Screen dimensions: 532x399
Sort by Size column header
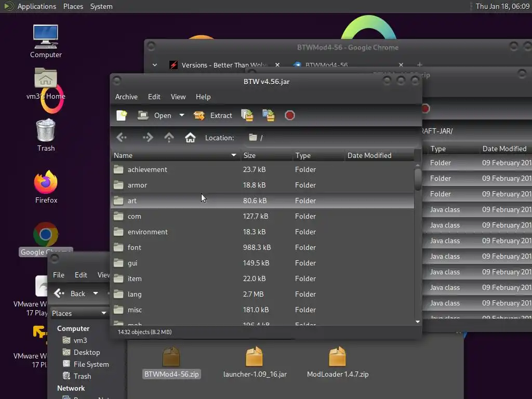pyautogui.click(x=267, y=155)
